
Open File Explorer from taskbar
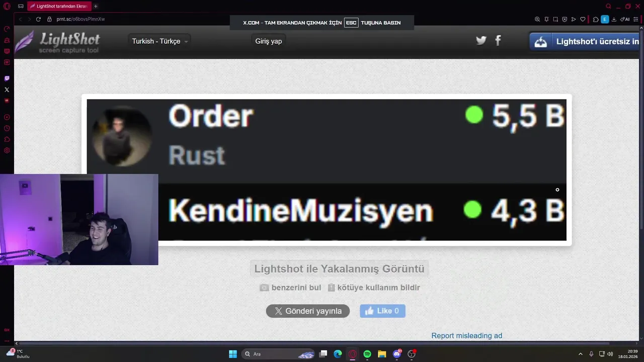pyautogui.click(x=382, y=354)
